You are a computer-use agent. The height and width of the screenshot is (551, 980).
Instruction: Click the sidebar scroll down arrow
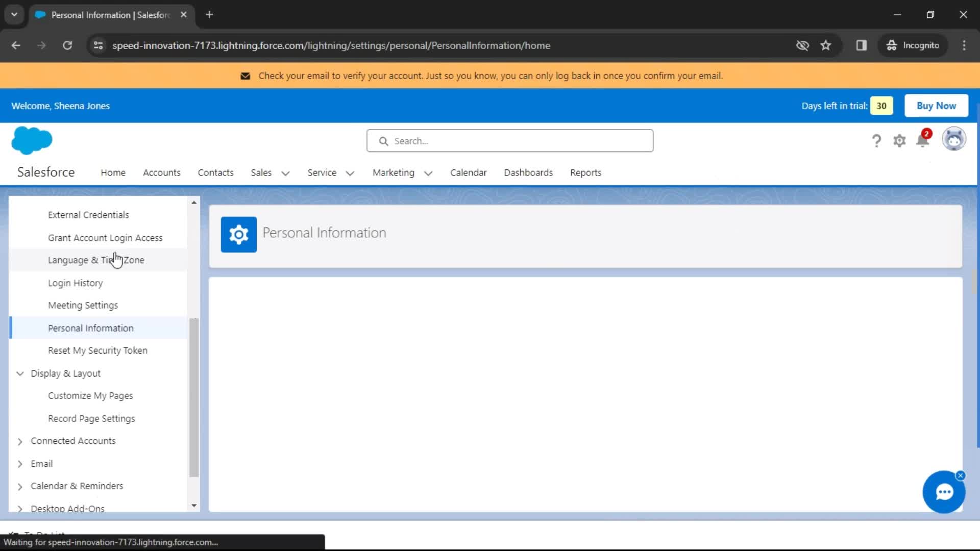194,506
